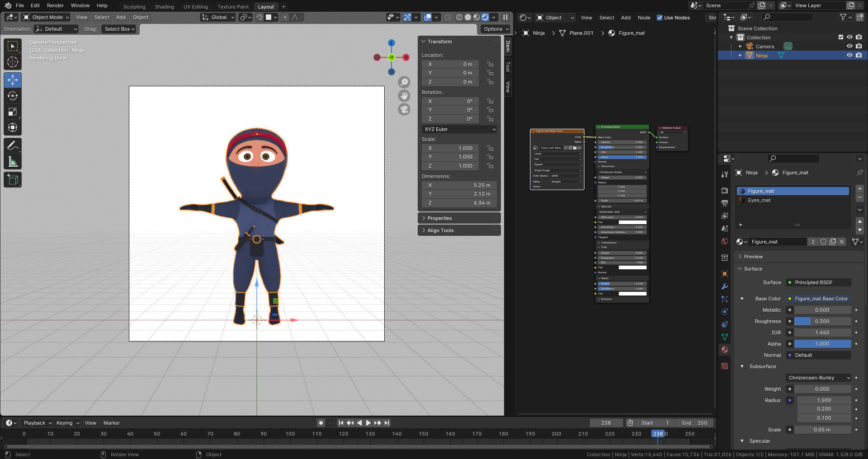The width and height of the screenshot is (868, 459).
Task: Open the Object Data mesh tab icon
Action: [725, 337]
